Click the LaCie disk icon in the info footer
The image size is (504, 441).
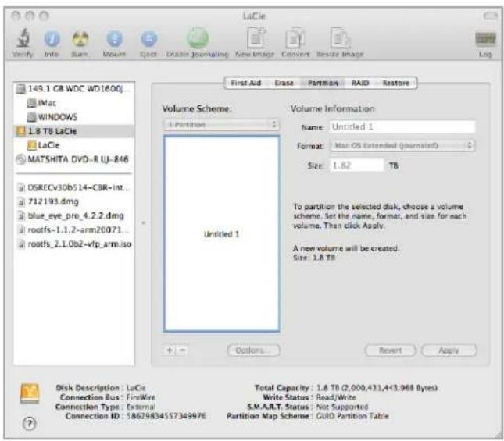pos(30,393)
